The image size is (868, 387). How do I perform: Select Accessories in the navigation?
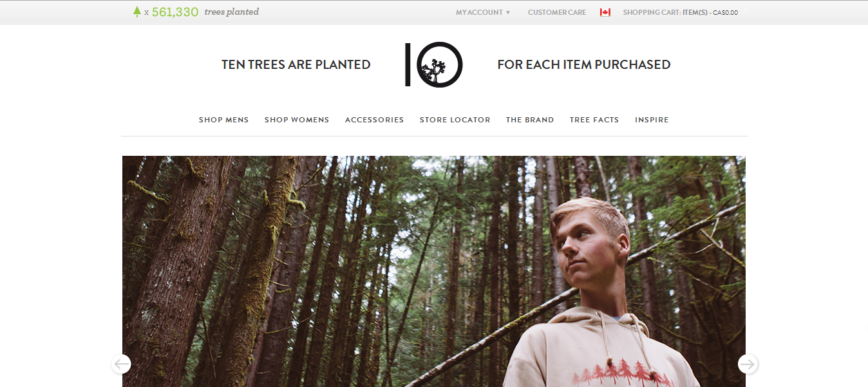click(x=374, y=120)
